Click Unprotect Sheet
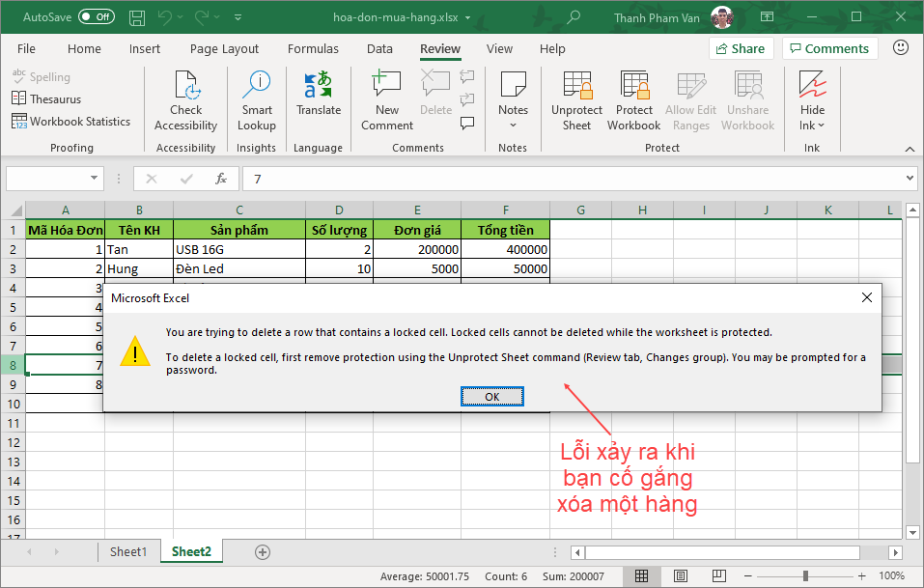The height and width of the screenshot is (588, 924). tap(576, 100)
